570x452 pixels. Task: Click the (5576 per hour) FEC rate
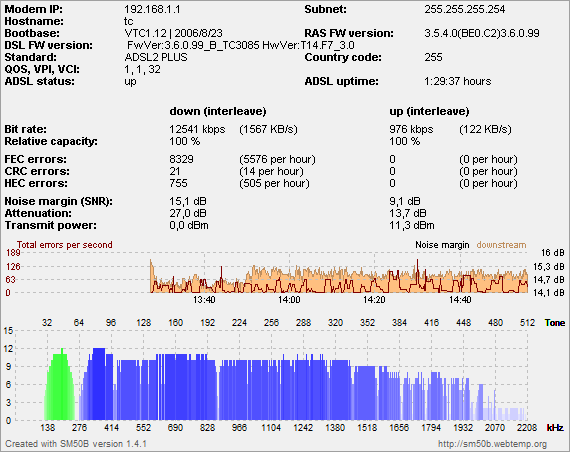(x=277, y=159)
